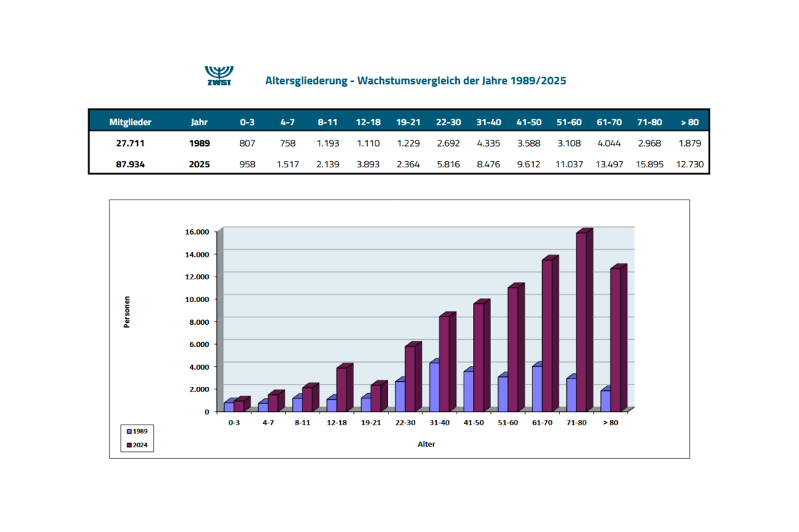Select the total 87.934 members cell
This screenshot has width=799, height=532.
tap(130, 164)
